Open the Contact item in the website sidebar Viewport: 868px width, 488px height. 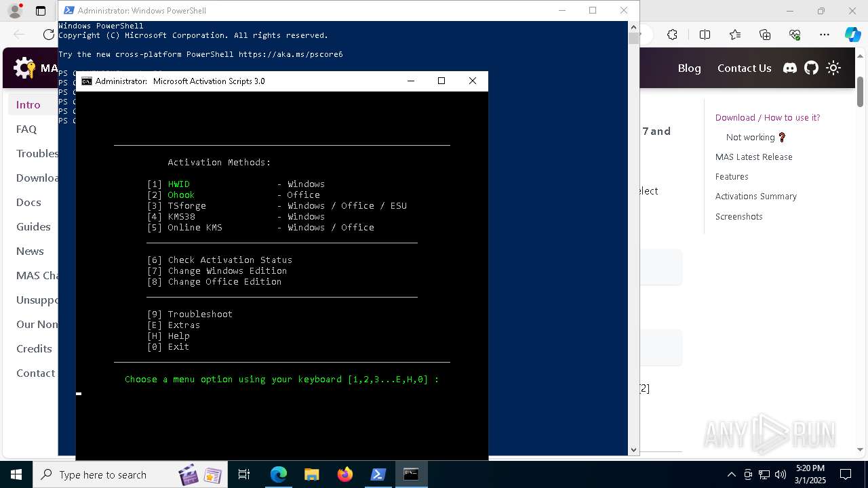coord(35,373)
